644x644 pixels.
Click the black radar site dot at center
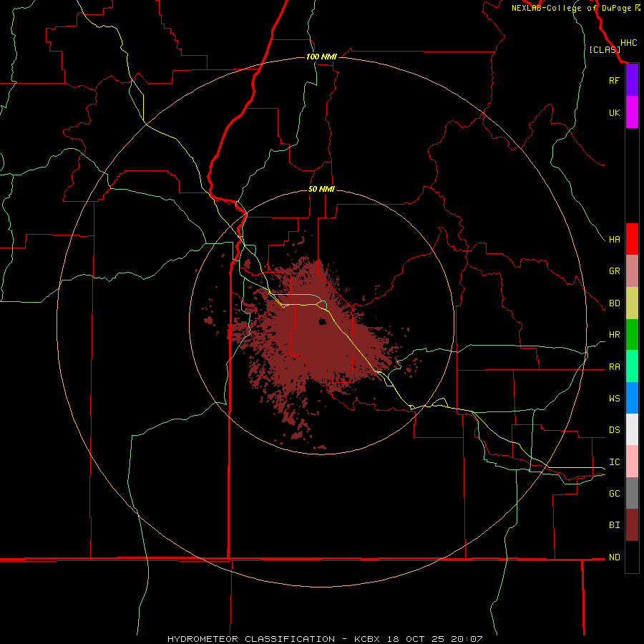[322, 321]
